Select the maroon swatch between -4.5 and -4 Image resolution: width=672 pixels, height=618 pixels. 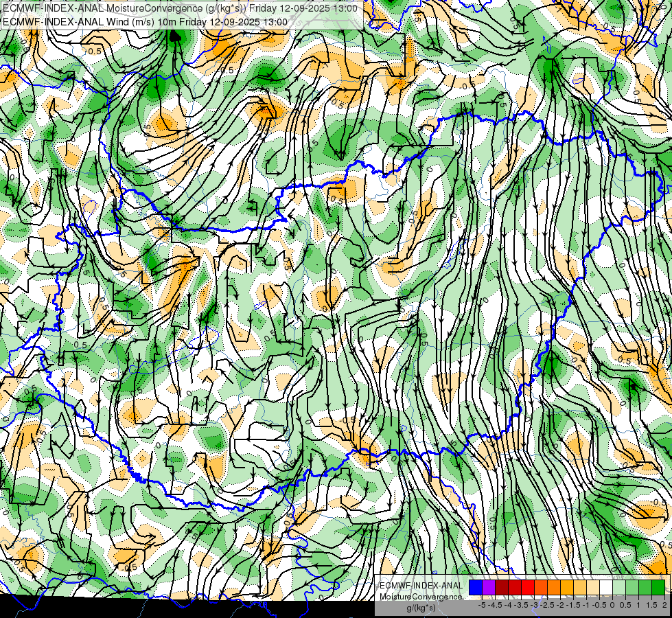point(502,588)
